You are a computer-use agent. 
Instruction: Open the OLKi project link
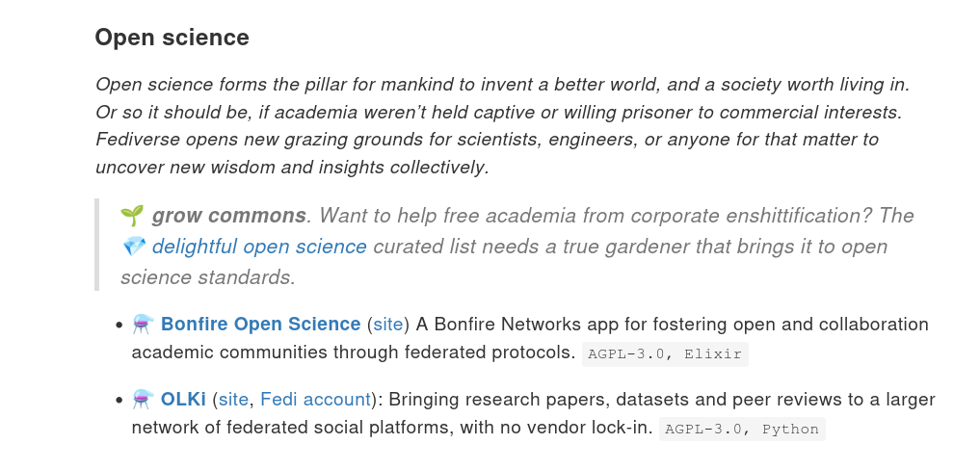183,400
